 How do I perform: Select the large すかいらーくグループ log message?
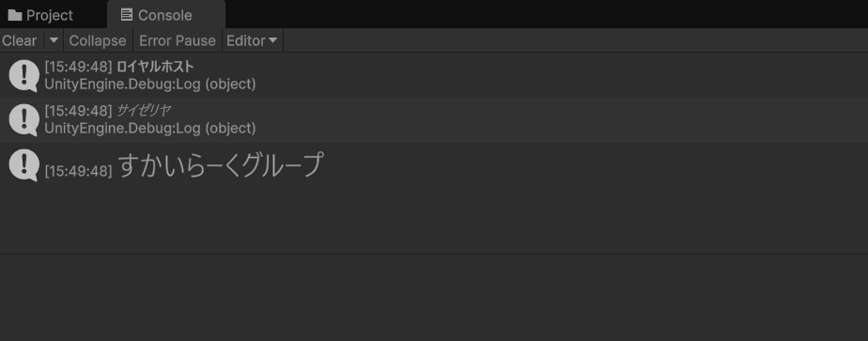coord(221,165)
